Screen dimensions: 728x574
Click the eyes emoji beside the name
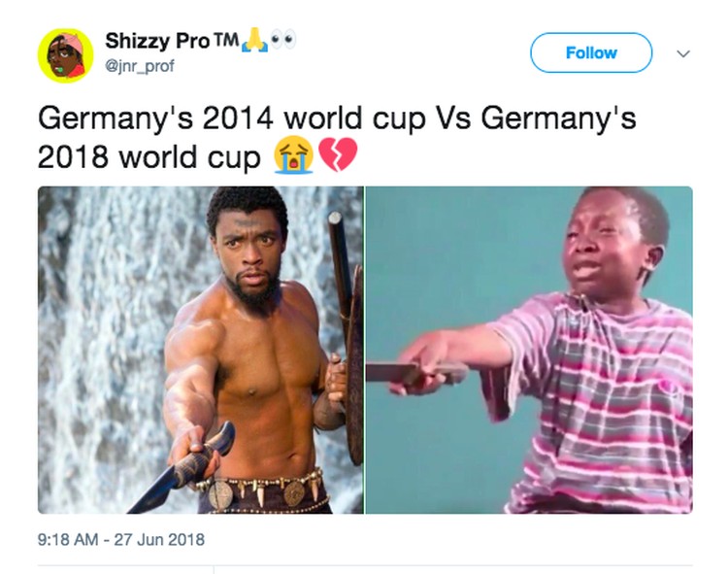pos(282,40)
